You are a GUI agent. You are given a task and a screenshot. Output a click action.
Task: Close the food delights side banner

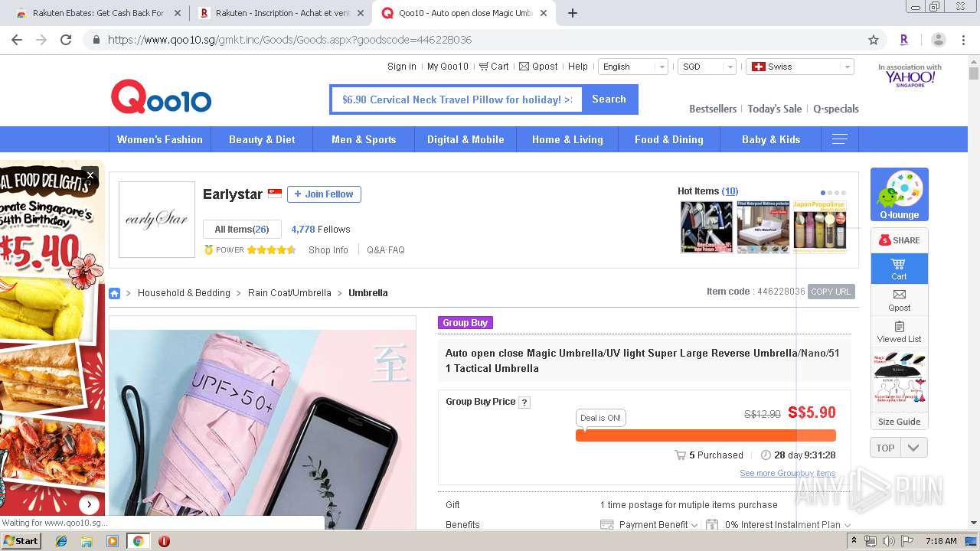90,175
